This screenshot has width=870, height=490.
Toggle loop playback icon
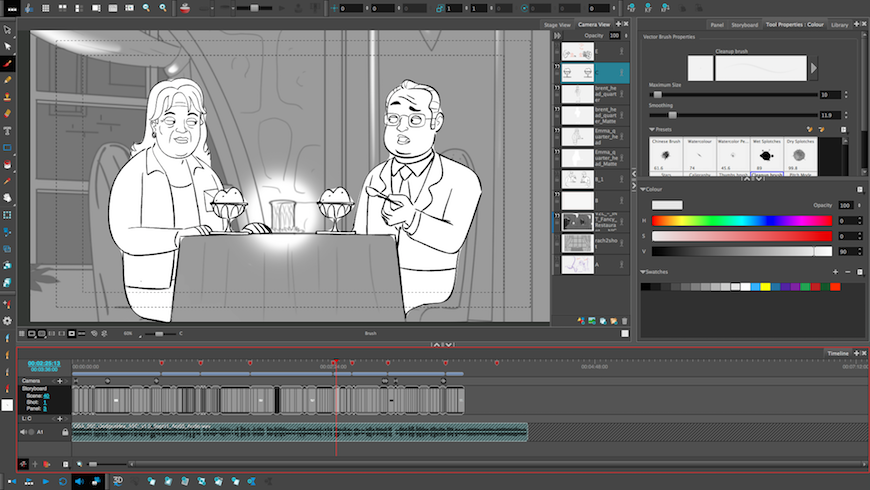[63, 481]
